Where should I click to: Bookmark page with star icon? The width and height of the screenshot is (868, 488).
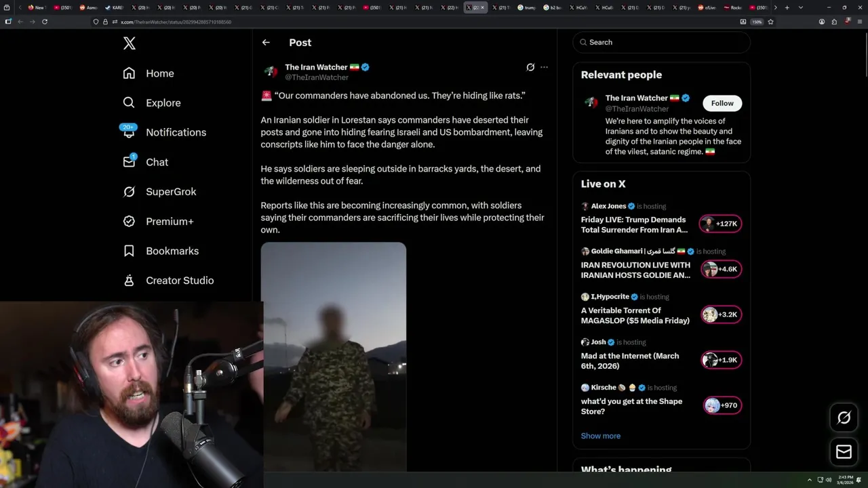point(770,22)
